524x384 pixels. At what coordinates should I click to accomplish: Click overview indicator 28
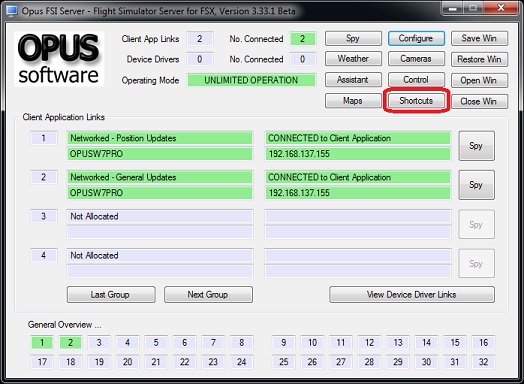pyautogui.click(x=369, y=362)
